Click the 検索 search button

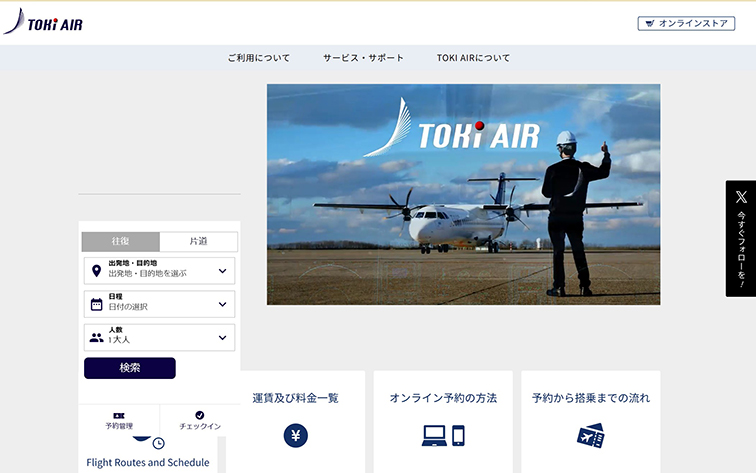[130, 368]
